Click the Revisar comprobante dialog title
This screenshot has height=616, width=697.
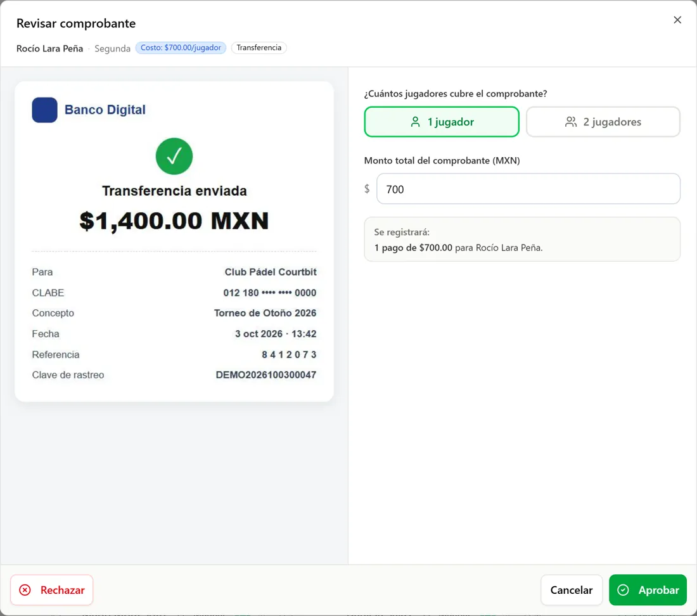pos(76,23)
